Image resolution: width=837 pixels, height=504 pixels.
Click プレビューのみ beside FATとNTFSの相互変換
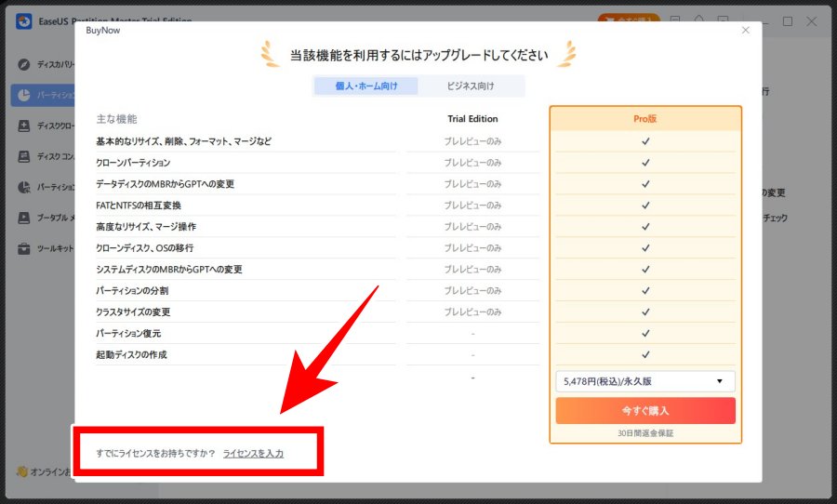pyautogui.click(x=473, y=205)
